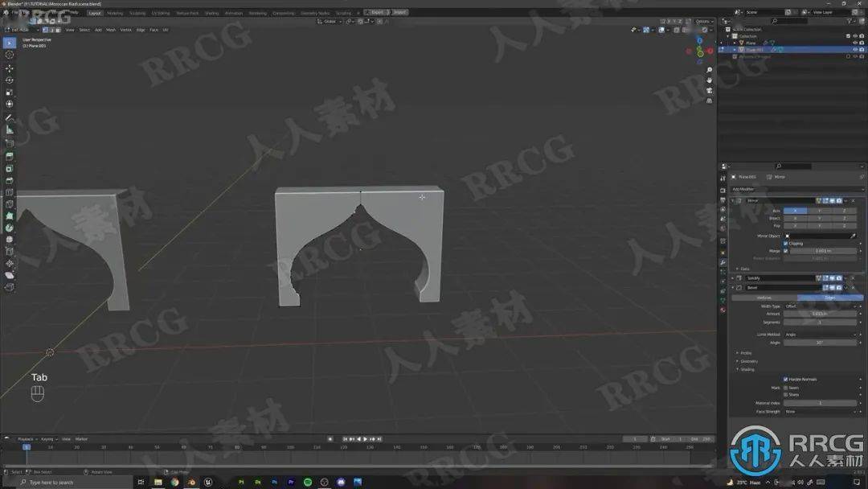Select the Spin tool
Viewport: 868px width, 489px height.
10,228
